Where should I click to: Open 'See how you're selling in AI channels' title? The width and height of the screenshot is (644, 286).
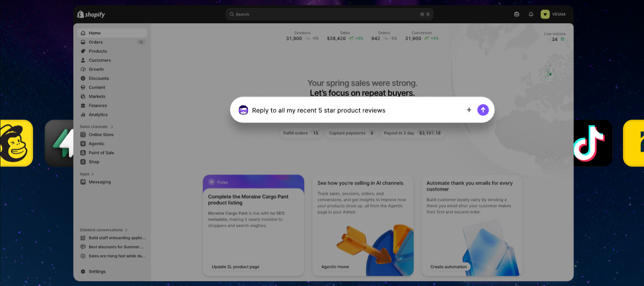pyautogui.click(x=361, y=183)
